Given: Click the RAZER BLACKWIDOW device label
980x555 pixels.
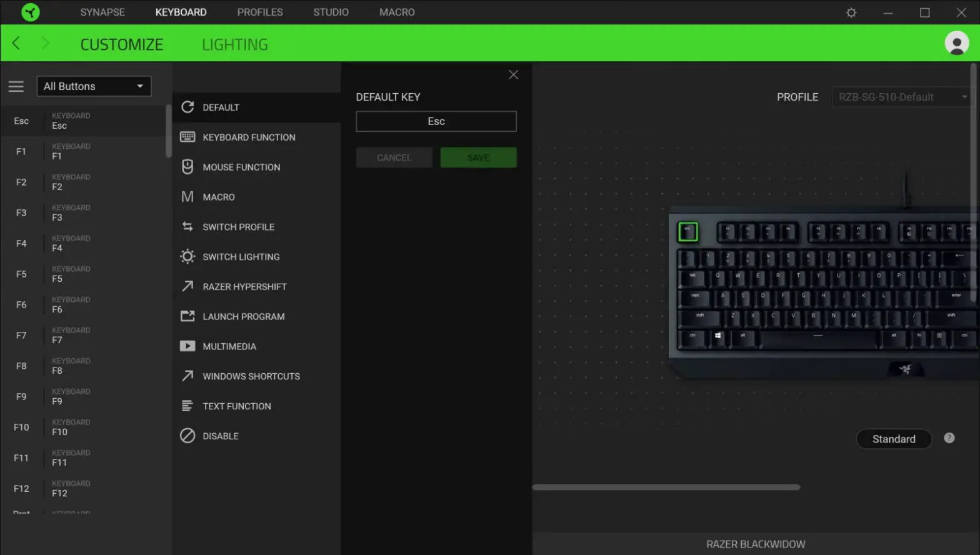Looking at the screenshot, I should 756,544.
